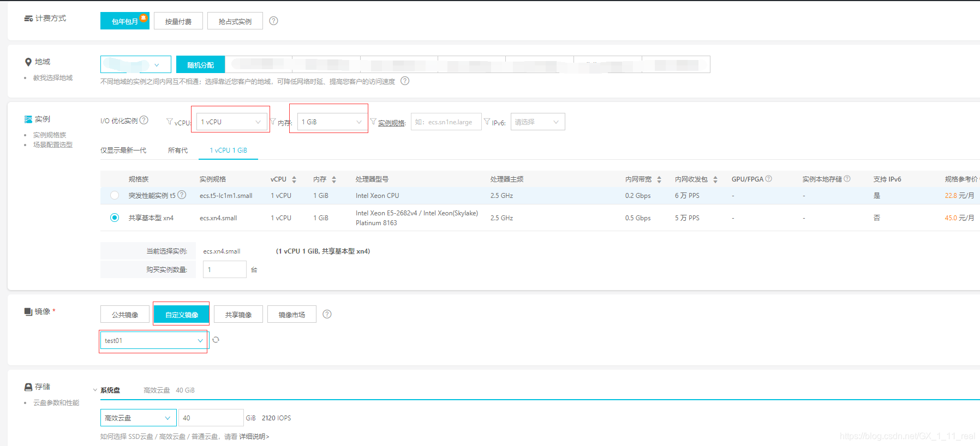The width and height of the screenshot is (980, 446).
Task: Open 实例本地存储 column help icon
Action: click(847, 179)
